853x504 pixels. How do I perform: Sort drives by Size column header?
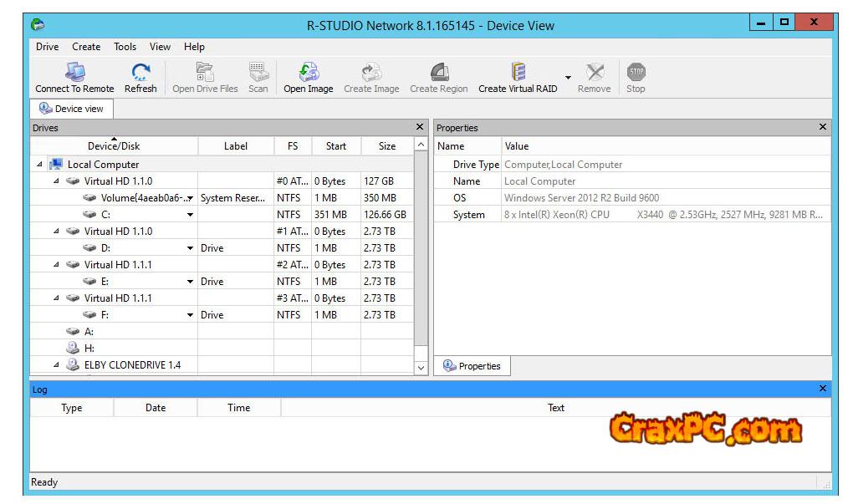click(x=386, y=146)
